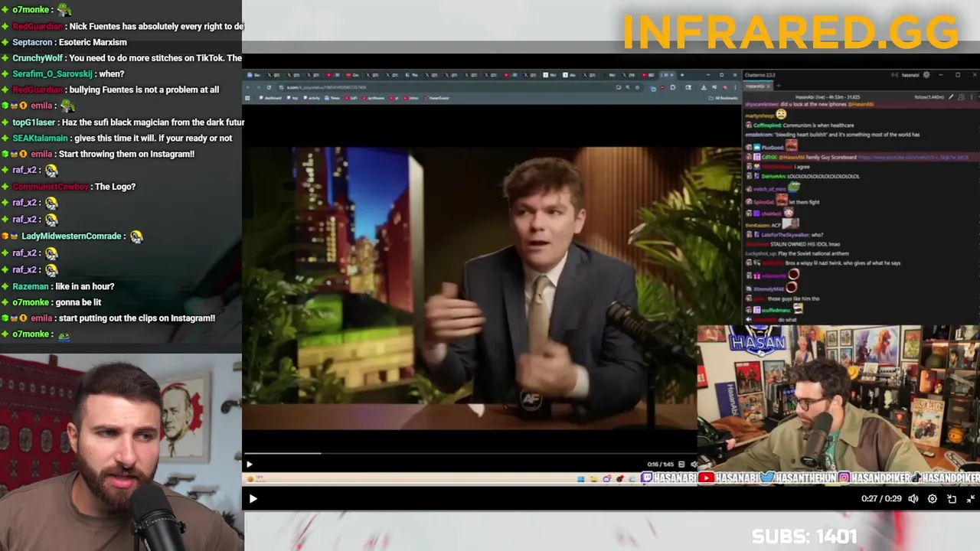This screenshot has height=551, width=980.
Task: Exit fullscreen in the outer player
Action: pos(971,499)
